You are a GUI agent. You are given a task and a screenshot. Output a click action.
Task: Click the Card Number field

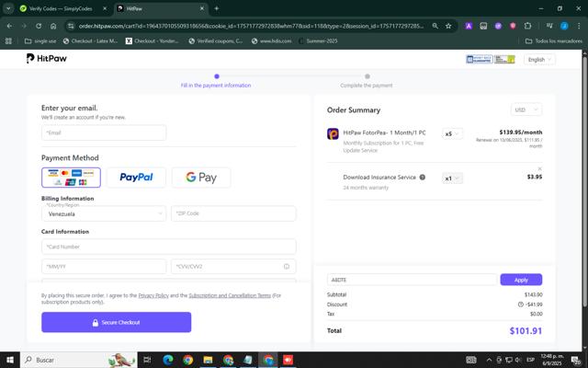(x=169, y=247)
